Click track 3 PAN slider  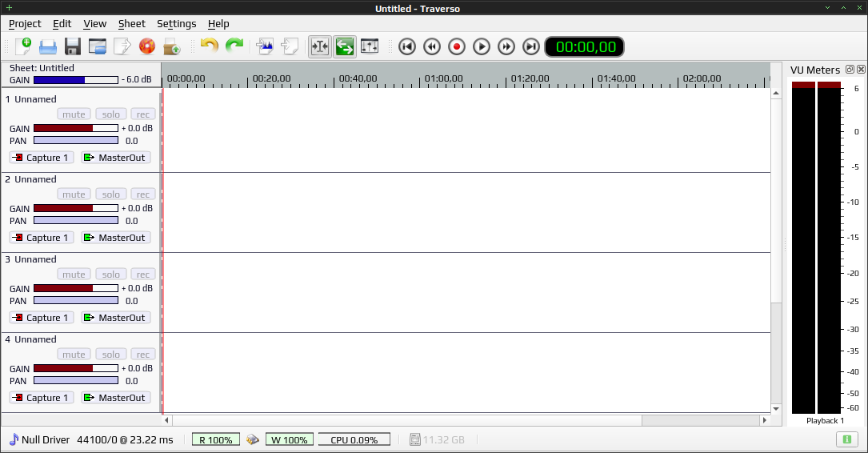pos(76,301)
